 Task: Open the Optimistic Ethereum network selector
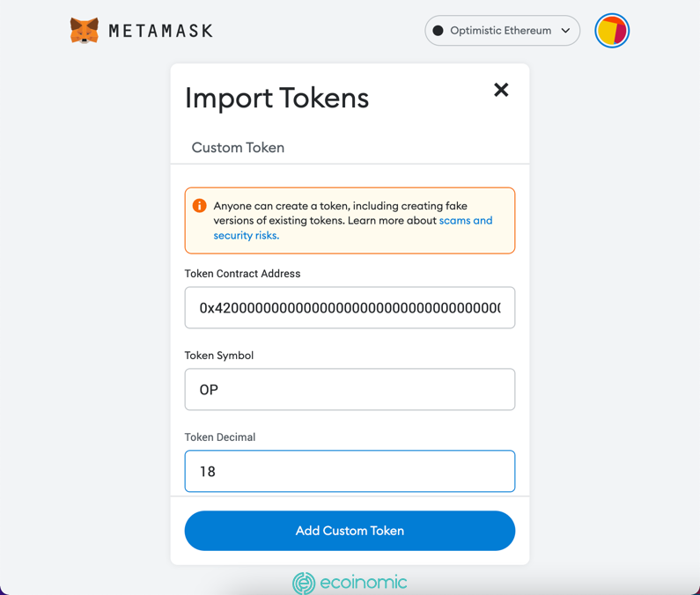click(x=501, y=31)
